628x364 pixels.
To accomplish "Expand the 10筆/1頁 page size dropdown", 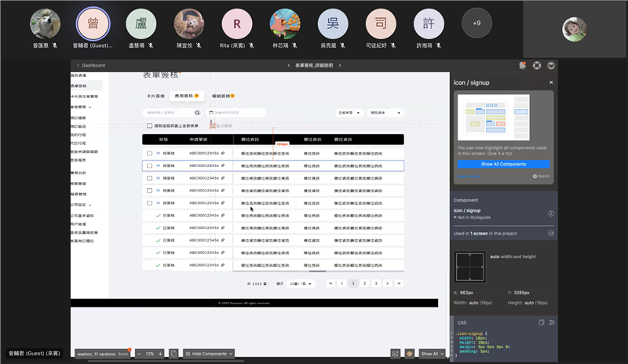I will tap(301, 283).
